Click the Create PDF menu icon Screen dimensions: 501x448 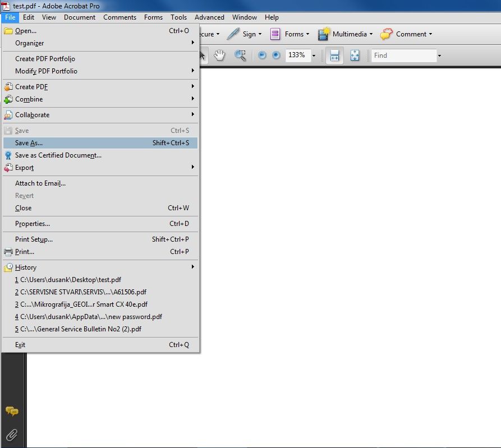click(8, 86)
